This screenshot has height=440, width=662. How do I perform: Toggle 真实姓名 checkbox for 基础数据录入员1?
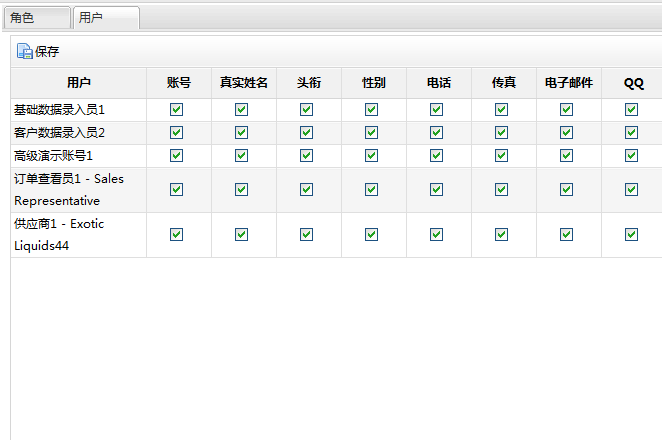pyautogui.click(x=241, y=110)
